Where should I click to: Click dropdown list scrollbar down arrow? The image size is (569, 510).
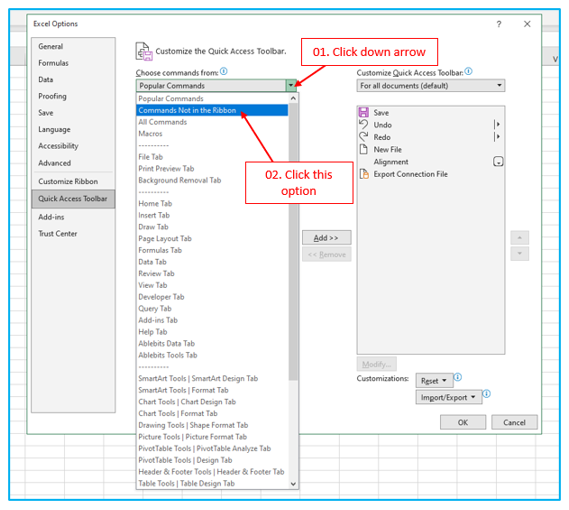(293, 484)
